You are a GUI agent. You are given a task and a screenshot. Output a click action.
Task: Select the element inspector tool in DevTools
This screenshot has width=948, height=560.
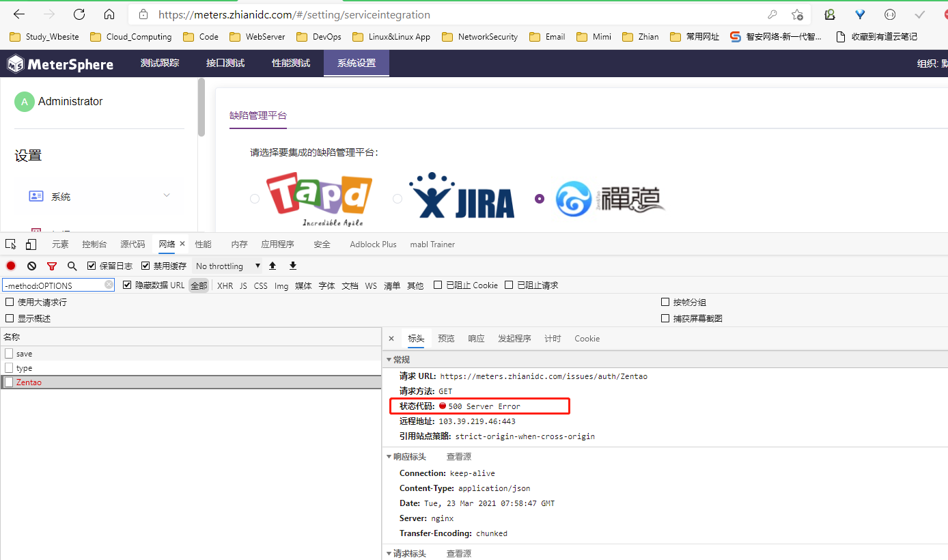tap(10, 243)
